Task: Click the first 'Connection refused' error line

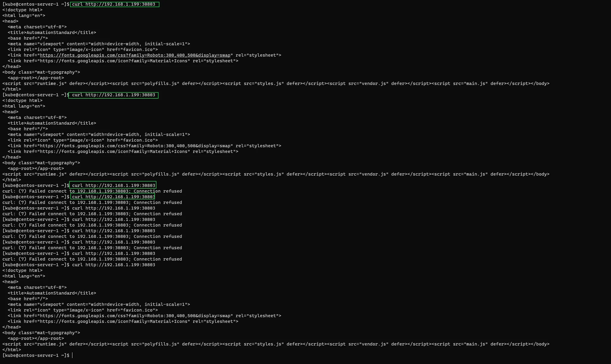Action: 92,191
